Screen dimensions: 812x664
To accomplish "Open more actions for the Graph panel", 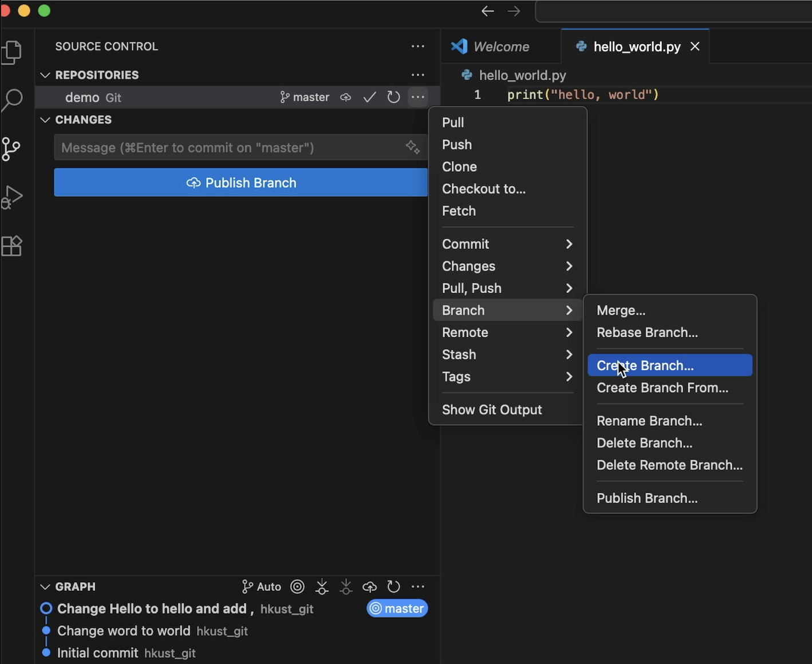I will pyautogui.click(x=418, y=586).
